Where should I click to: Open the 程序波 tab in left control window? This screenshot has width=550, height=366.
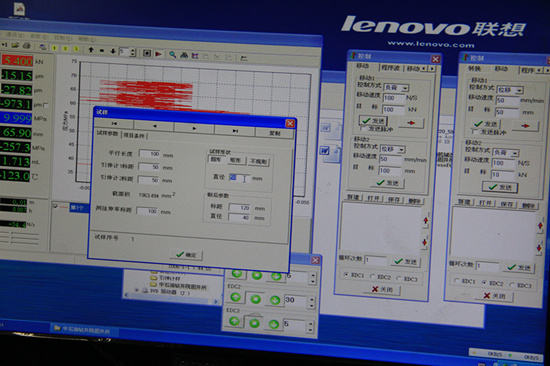point(390,68)
